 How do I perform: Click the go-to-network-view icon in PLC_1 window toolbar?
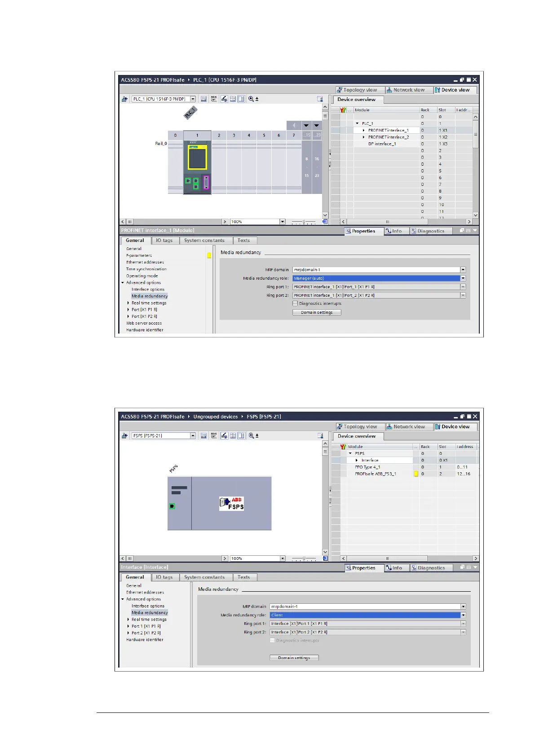(124, 99)
